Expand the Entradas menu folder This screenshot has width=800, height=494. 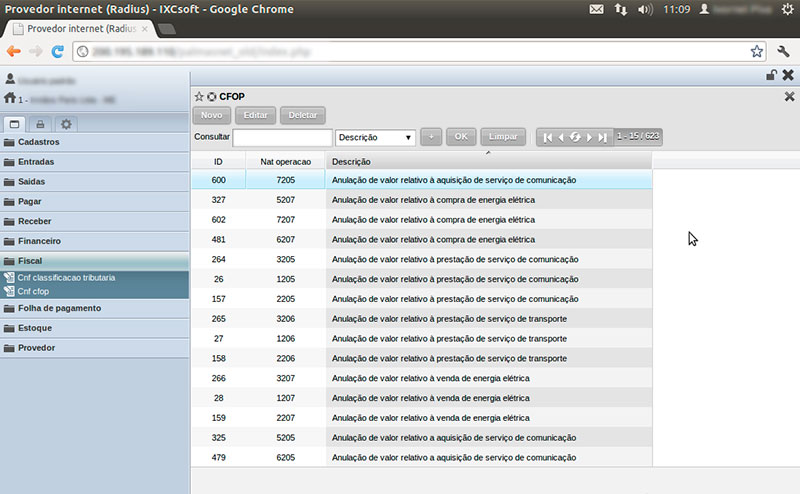(95, 162)
